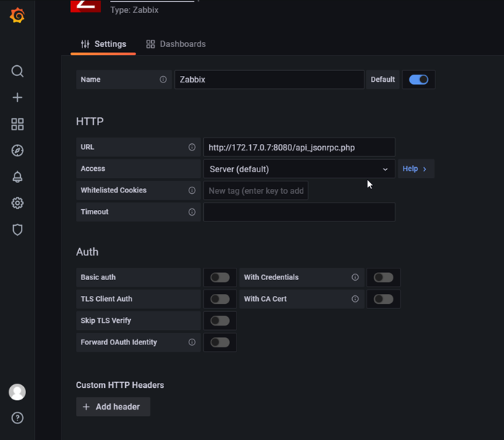Enable the With CA Cert toggle
This screenshot has height=440, width=504.
(383, 299)
